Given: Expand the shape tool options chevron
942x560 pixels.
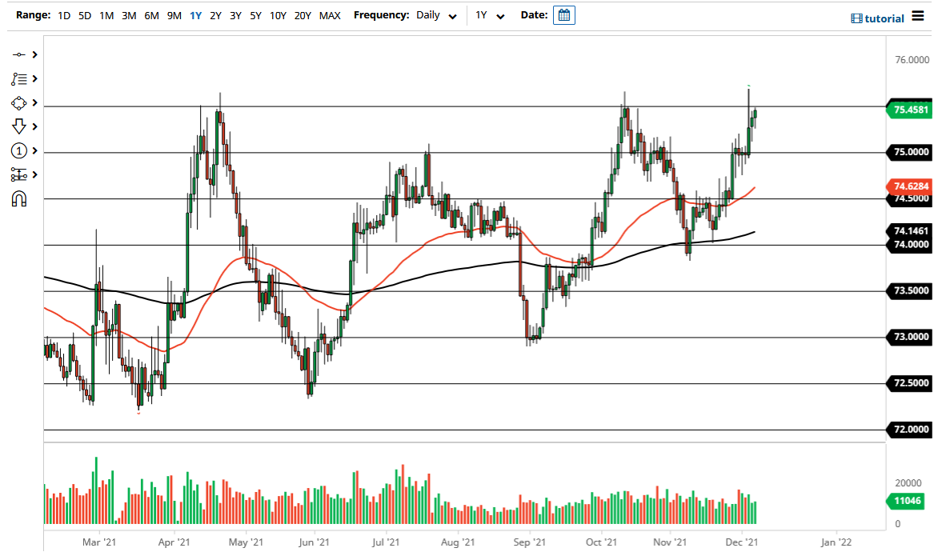Looking at the screenshot, I should [33, 102].
